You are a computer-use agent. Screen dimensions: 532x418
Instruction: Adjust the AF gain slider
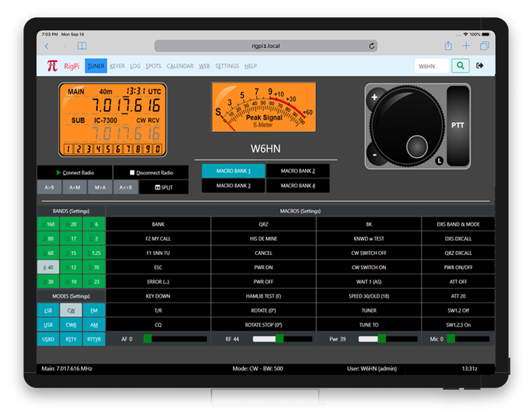(x=176, y=339)
